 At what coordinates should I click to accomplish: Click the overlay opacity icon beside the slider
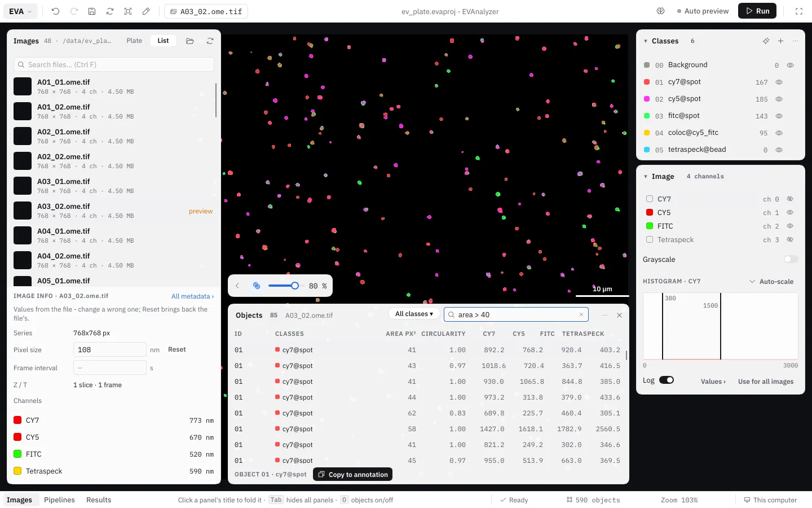[x=257, y=286]
